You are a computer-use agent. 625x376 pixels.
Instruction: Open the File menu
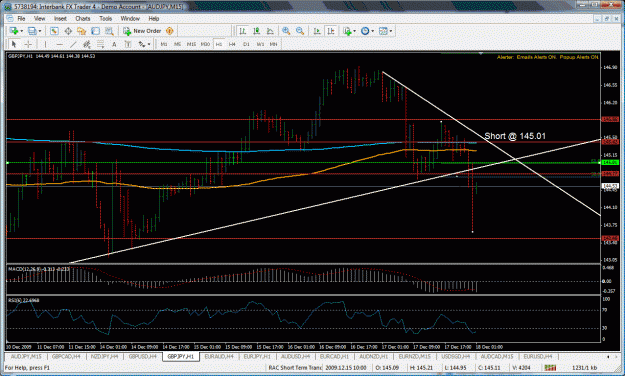click(x=21, y=18)
